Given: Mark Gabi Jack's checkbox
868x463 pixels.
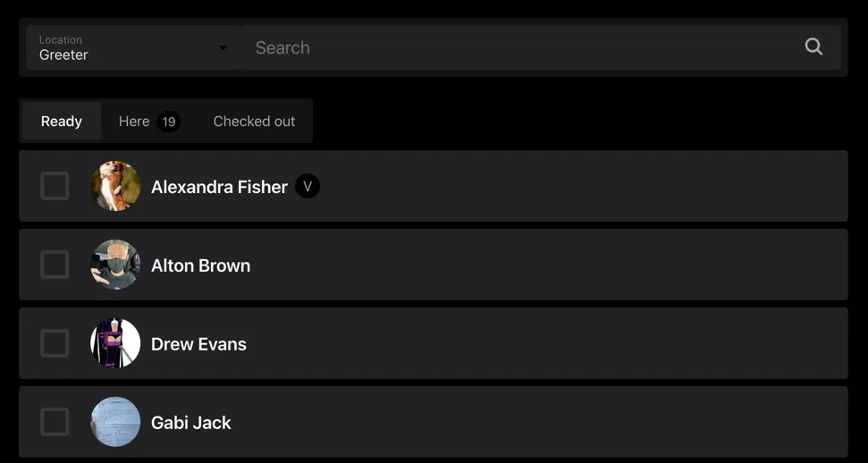Looking at the screenshot, I should coord(55,422).
